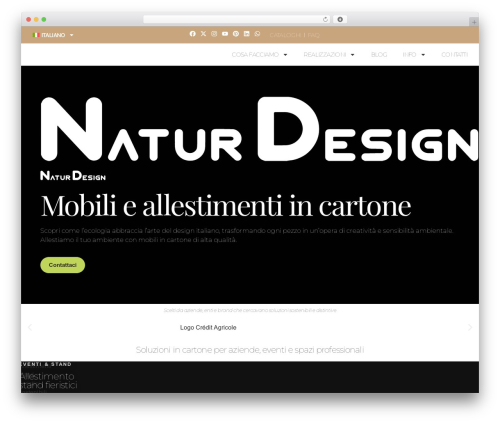Viewport: 500px width, 423px height.
Task: Open the WhatsApp social icon
Action: tap(257, 34)
